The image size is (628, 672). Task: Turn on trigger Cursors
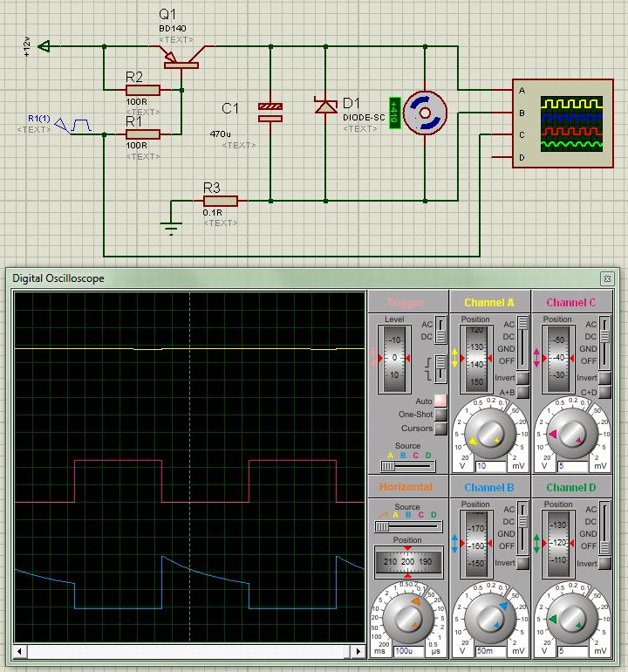(x=440, y=429)
